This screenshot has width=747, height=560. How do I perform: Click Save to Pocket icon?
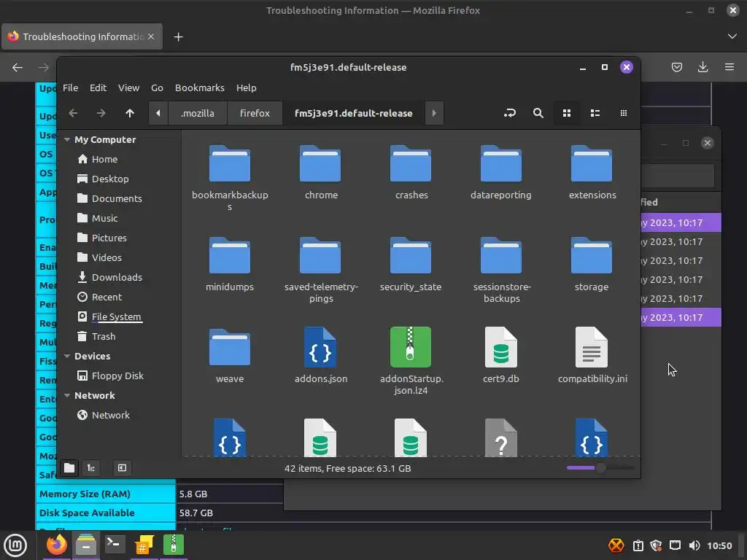(x=676, y=67)
